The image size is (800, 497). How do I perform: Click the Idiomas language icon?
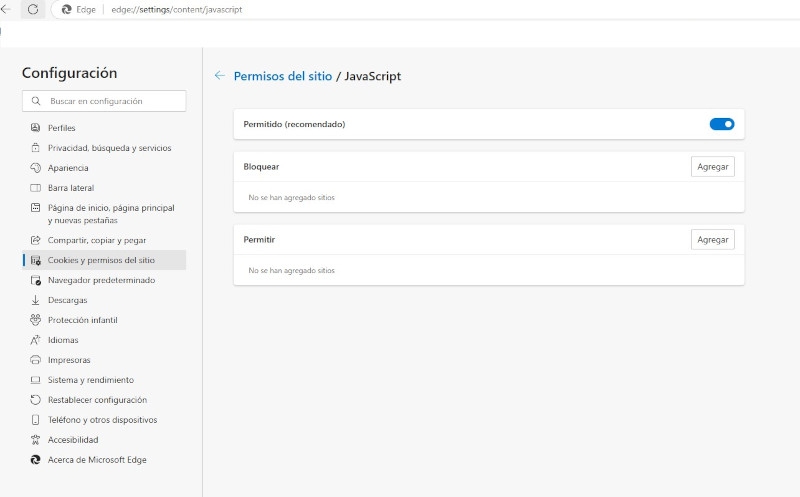[36, 340]
